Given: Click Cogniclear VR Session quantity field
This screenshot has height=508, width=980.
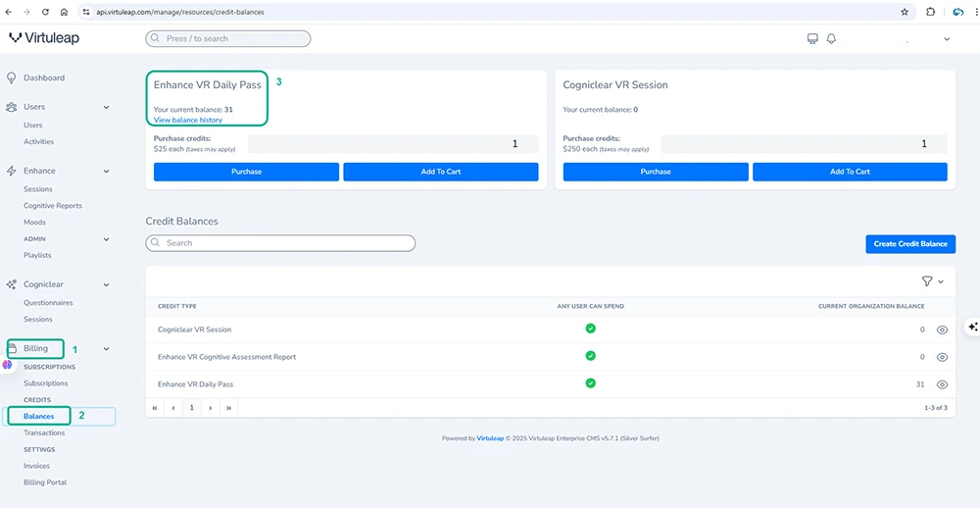Looking at the screenshot, I should pos(805,144).
